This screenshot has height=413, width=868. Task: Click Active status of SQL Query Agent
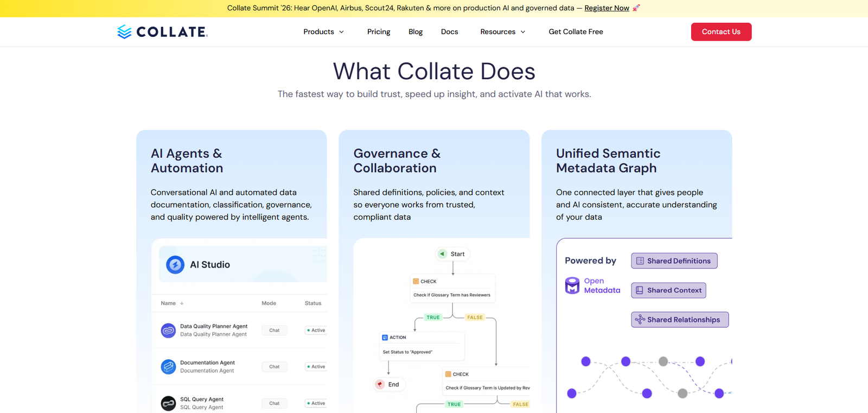click(x=316, y=403)
